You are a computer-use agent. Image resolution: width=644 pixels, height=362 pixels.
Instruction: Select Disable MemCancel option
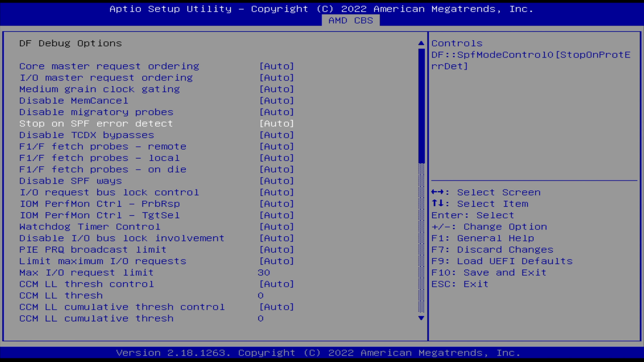pyautogui.click(x=74, y=101)
